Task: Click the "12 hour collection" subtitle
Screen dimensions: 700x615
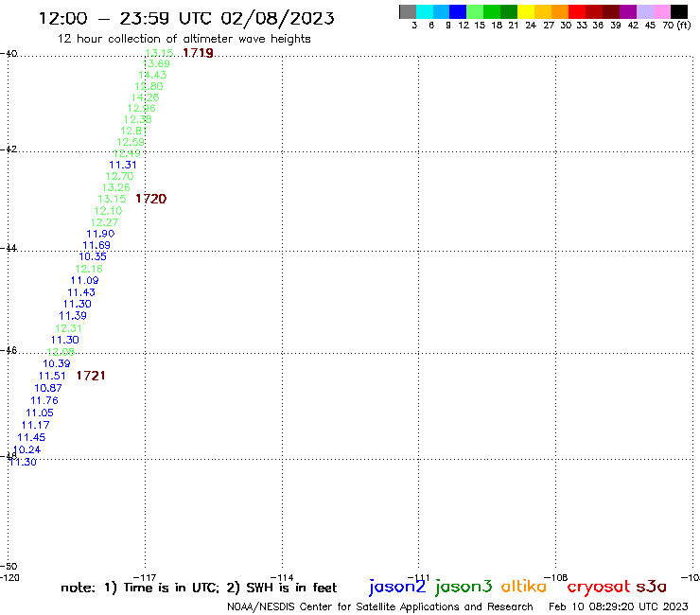Action: (184, 39)
